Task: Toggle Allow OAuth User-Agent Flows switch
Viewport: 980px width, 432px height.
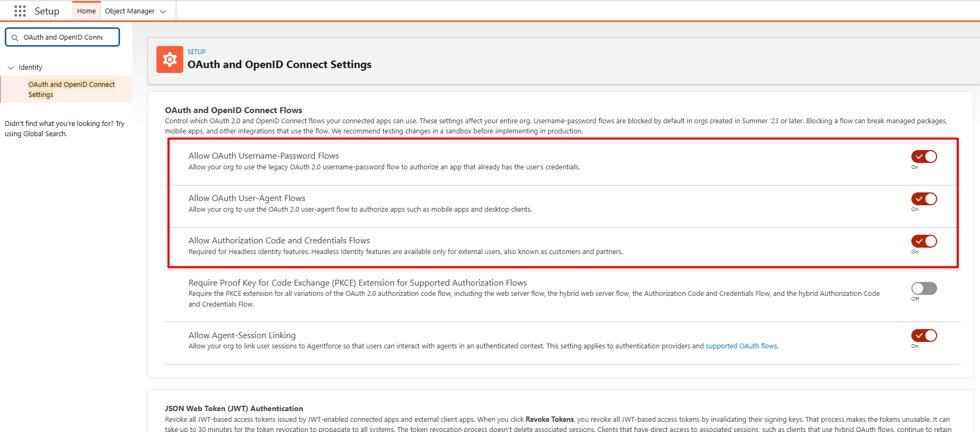Action: [924, 199]
